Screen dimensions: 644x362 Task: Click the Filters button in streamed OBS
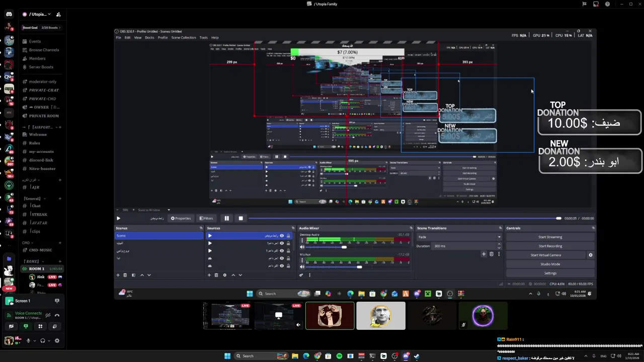[x=206, y=218]
